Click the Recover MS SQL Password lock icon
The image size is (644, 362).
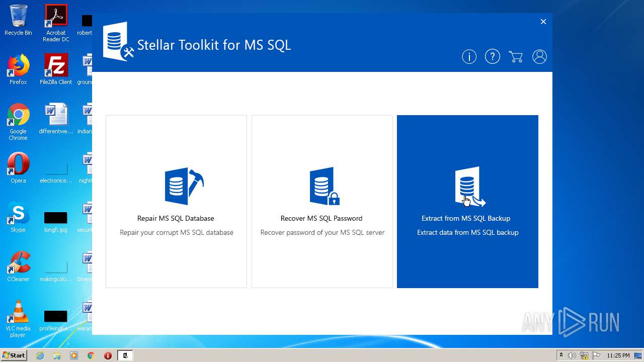[325, 186]
